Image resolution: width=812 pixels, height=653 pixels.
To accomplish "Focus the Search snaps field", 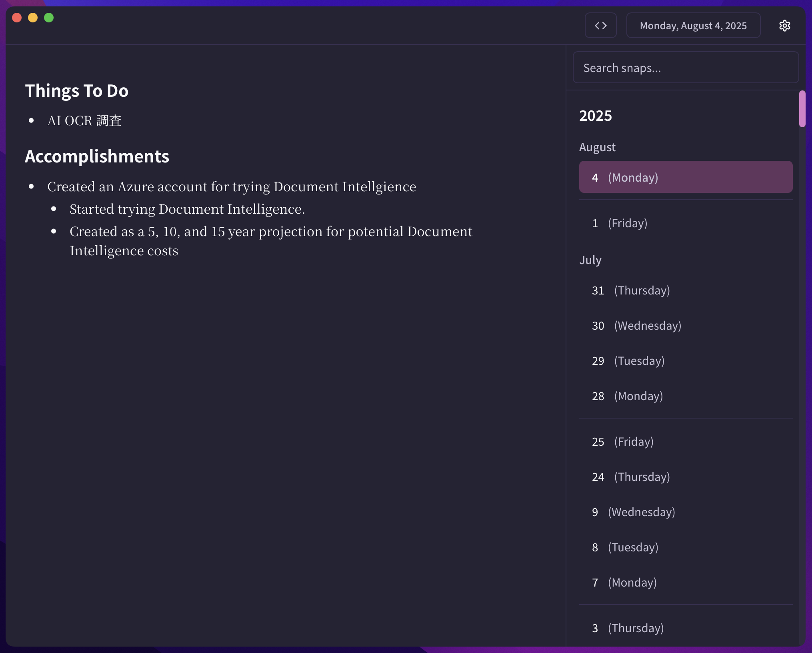I will (686, 68).
